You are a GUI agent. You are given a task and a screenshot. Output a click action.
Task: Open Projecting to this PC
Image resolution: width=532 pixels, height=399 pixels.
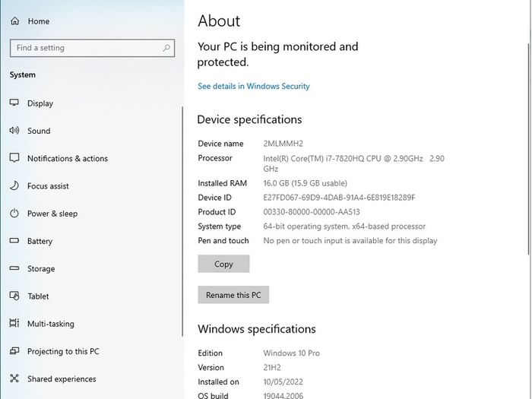(63, 351)
